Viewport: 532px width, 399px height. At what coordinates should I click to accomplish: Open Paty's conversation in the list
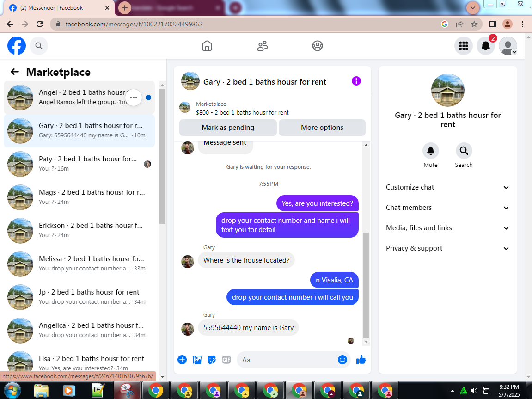tap(79, 164)
